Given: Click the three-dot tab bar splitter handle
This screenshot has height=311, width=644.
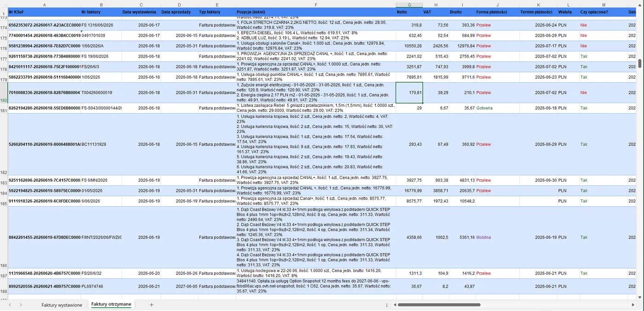Looking at the screenshot, I should coord(386,305).
